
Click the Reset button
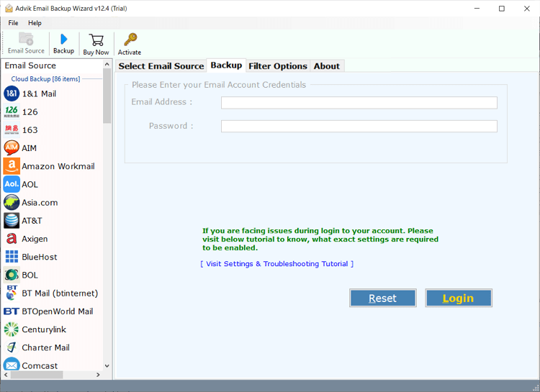382,298
